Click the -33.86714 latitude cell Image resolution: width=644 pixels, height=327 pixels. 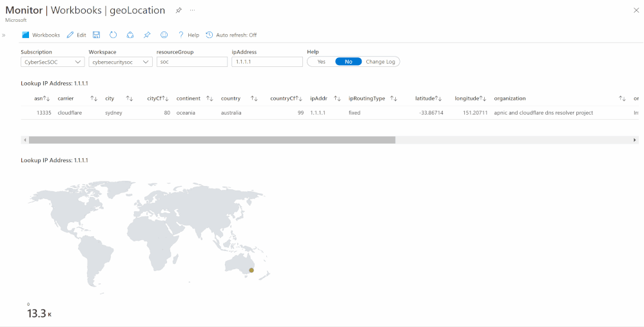[x=432, y=113]
